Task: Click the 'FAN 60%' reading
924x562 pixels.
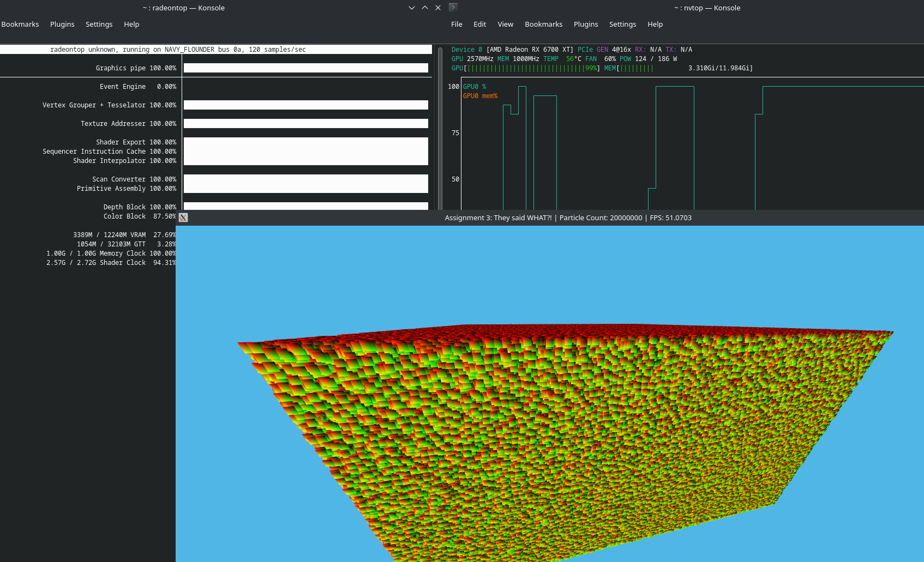Action: point(601,59)
